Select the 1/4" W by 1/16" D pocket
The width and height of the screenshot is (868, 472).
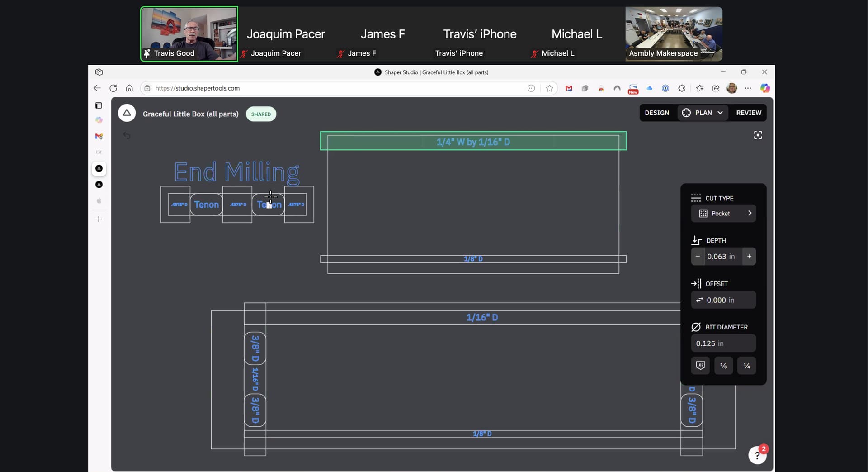pyautogui.click(x=473, y=141)
